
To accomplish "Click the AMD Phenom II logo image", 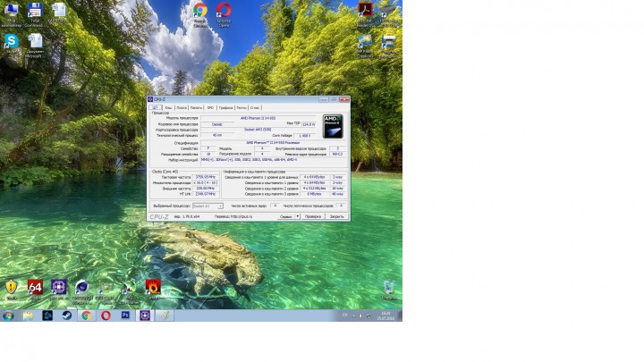I will tap(333, 126).
